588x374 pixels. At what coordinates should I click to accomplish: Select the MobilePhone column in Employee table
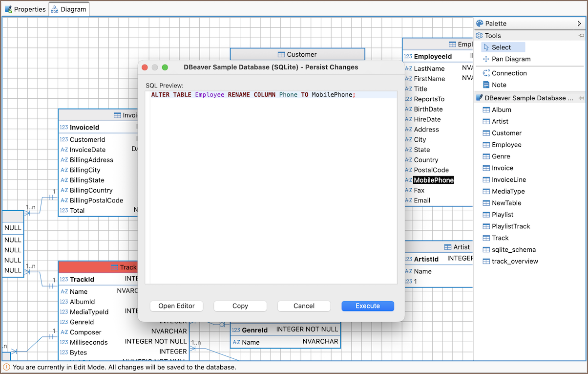click(x=433, y=180)
